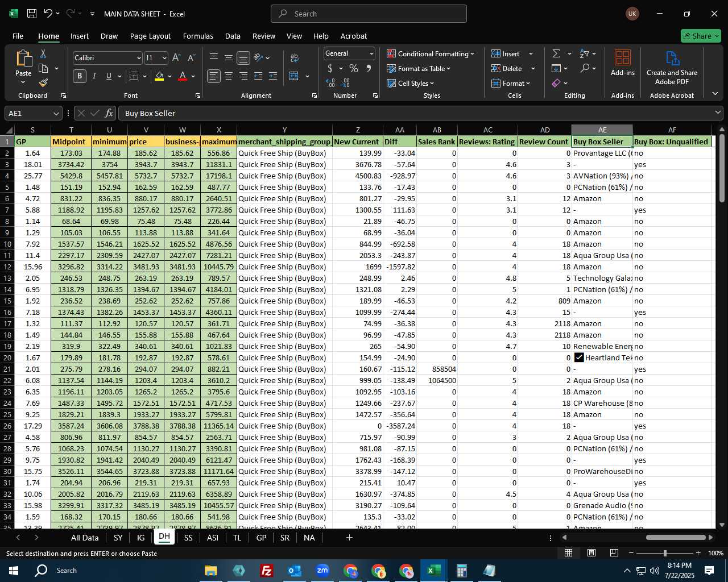
Task: Click the Fill Color yellow bucket swatch
Action: 159,76
